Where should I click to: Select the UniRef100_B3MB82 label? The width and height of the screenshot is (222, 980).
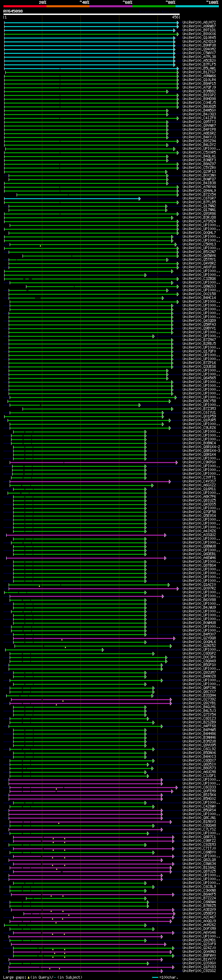click(x=199, y=91)
